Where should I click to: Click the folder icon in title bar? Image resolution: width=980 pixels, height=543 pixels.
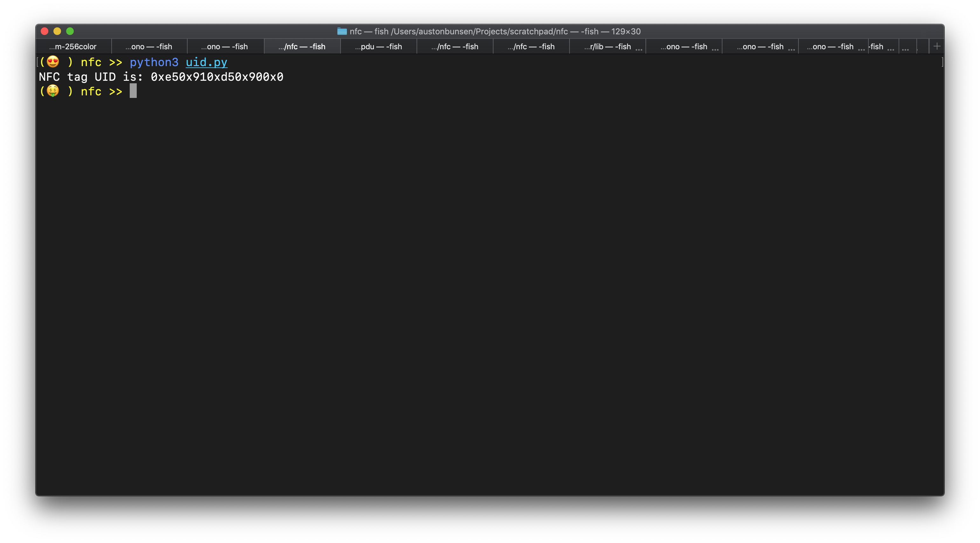tap(342, 31)
